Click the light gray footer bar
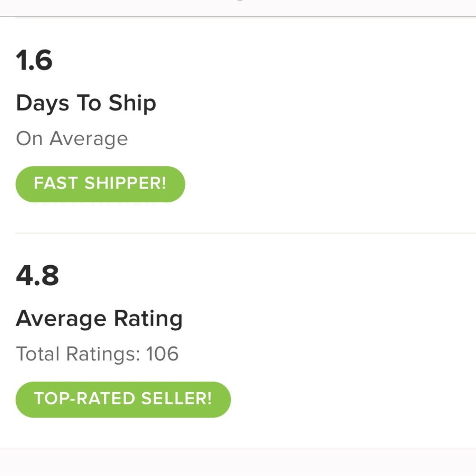The height and width of the screenshot is (476, 476). [238, 462]
